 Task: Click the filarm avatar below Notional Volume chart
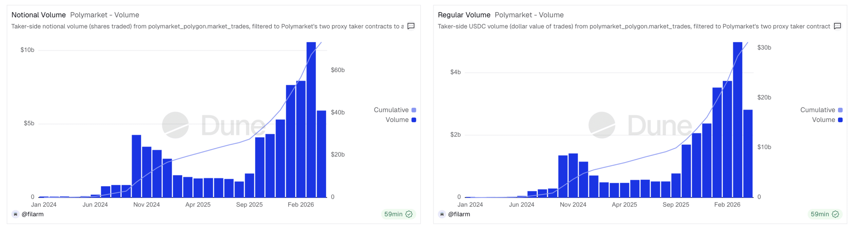pos(16,214)
